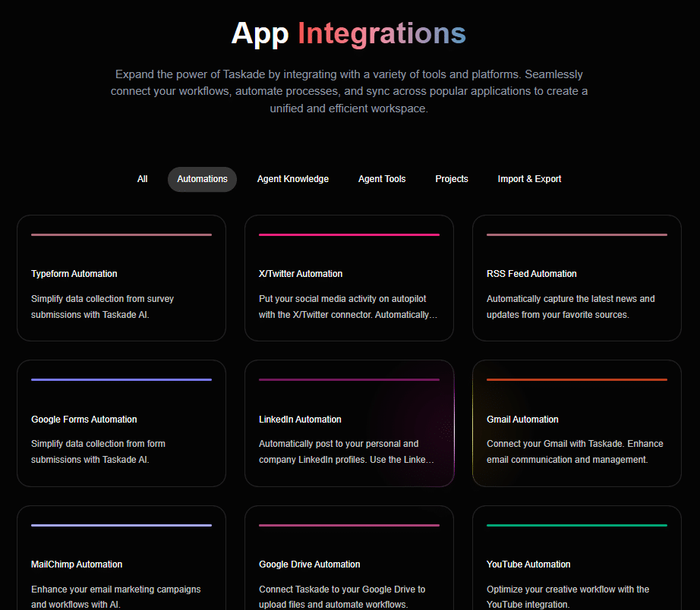Click intro paragraph 'Expand the power of Taskade'
700x610 pixels.
click(x=349, y=91)
